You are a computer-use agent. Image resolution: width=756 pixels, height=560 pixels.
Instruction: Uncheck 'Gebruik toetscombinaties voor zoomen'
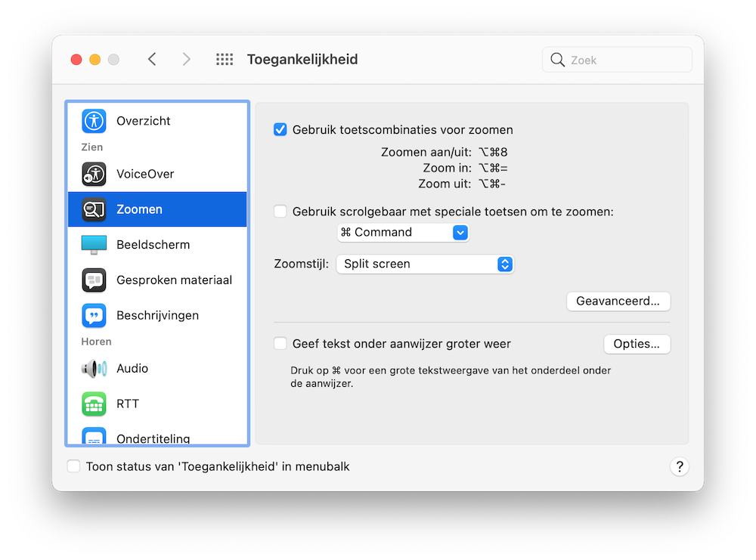coord(280,129)
